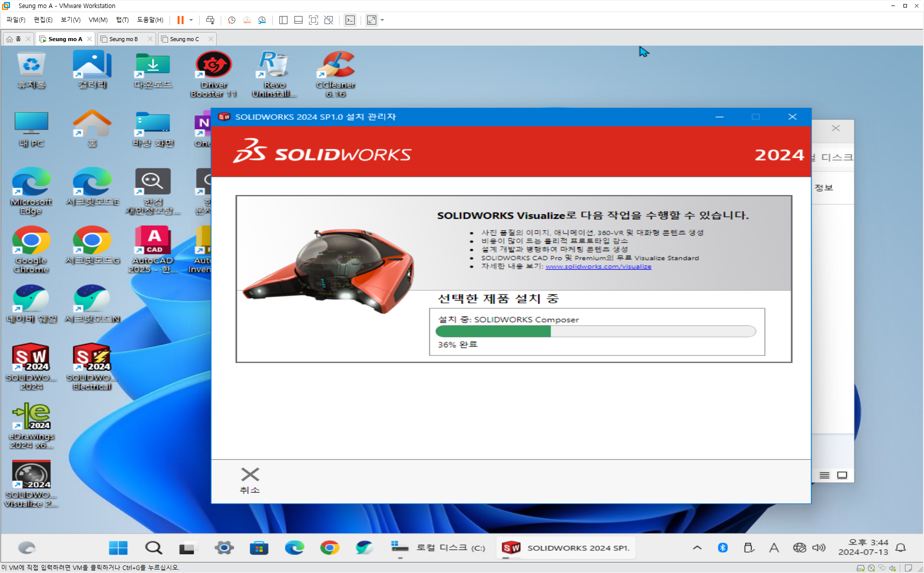Open the volume control in system tray
924x573 pixels.
point(819,548)
